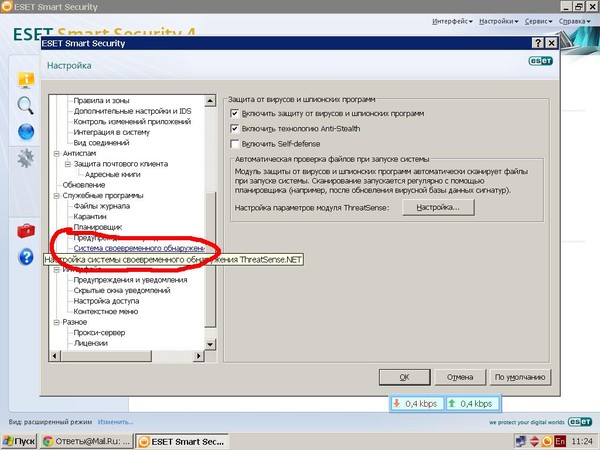
Task: Select ESET Smart Security taskbar button
Action: tap(182, 441)
